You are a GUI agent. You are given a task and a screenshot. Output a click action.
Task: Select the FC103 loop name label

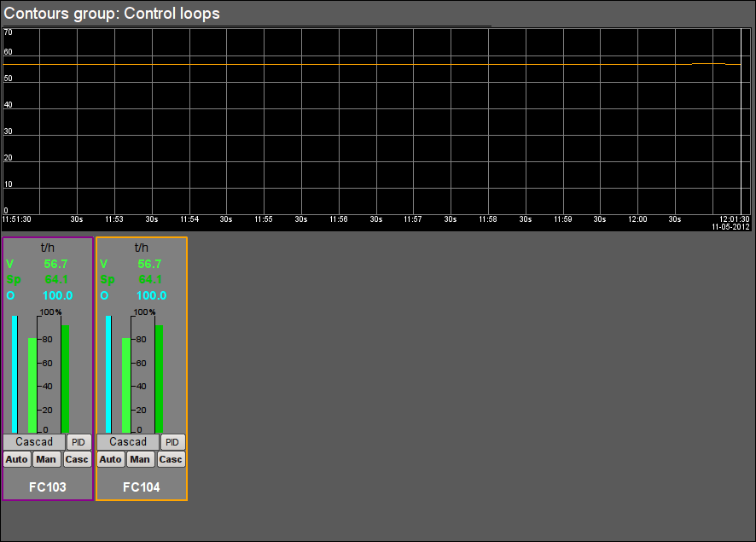[48, 487]
